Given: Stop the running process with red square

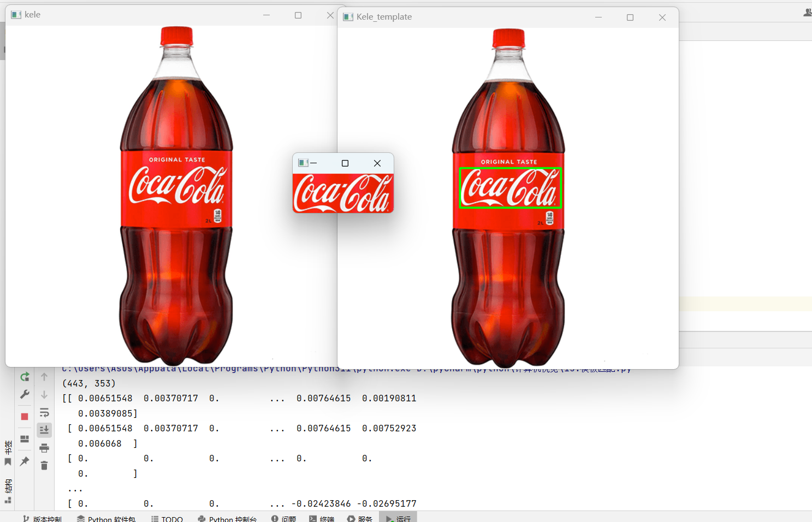Looking at the screenshot, I should coord(25,417).
